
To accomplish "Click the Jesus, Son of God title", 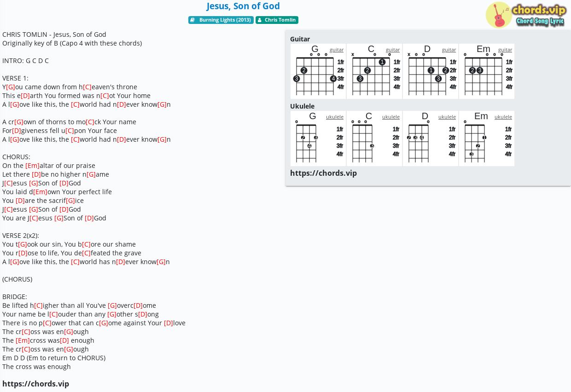I will coord(243,6).
